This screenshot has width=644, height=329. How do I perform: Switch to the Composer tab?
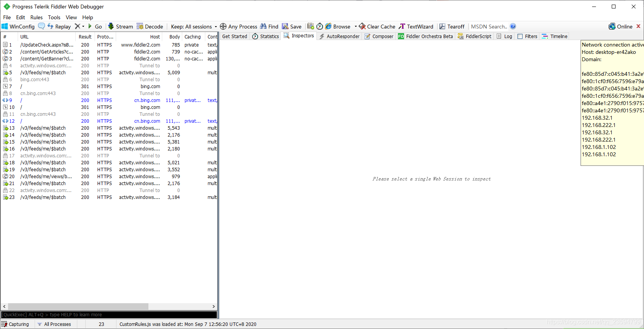pos(379,36)
